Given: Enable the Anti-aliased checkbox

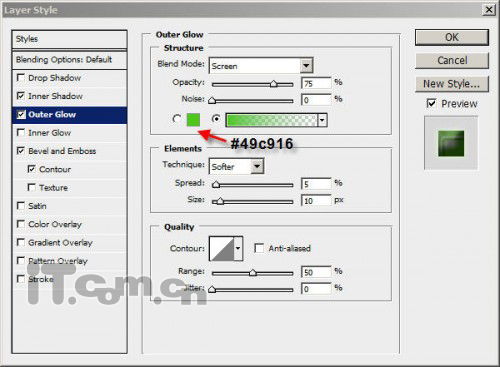Looking at the screenshot, I should [x=259, y=248].
